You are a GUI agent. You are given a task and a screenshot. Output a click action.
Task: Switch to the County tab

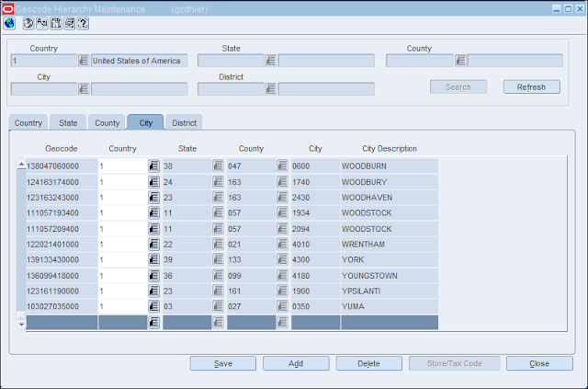107,123
